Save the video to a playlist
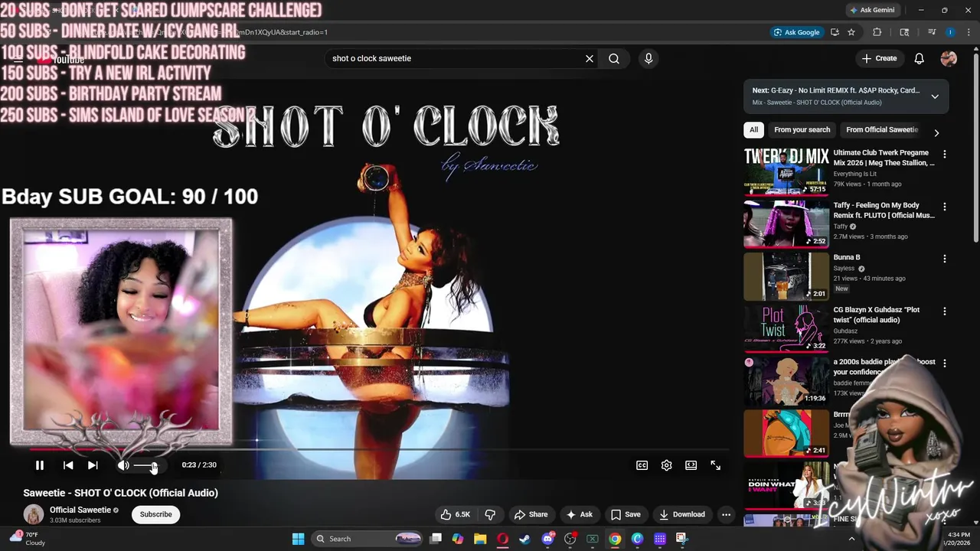The image size is (980, 551). [626, 514]
